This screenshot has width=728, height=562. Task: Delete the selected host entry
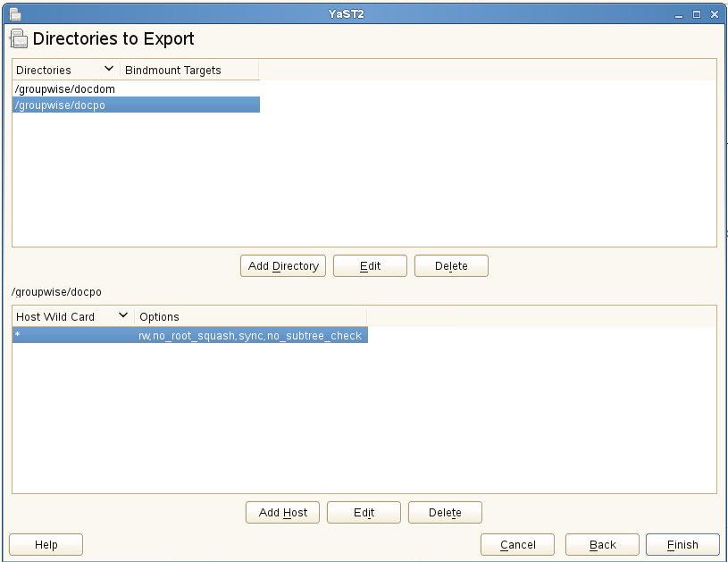pyautogui.click(x=445, y=513)
